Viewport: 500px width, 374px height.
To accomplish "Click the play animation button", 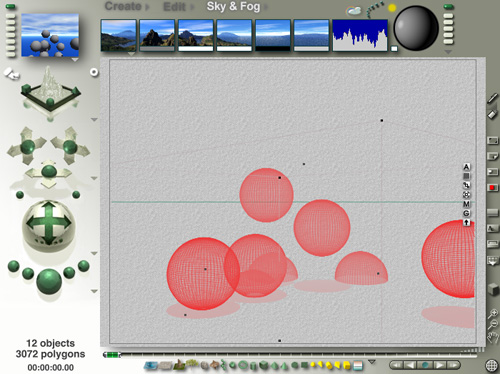I will point(439,365).
